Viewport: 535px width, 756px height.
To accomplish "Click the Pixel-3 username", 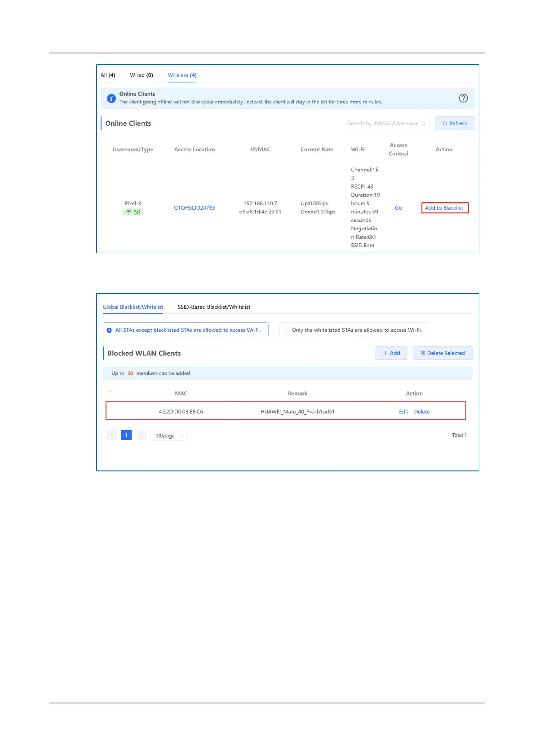I will click(x=133, y=203).
